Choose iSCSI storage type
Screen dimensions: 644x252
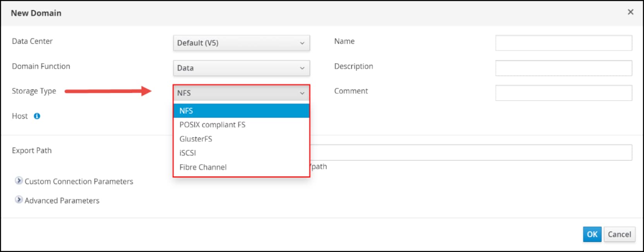coord(241,153)
